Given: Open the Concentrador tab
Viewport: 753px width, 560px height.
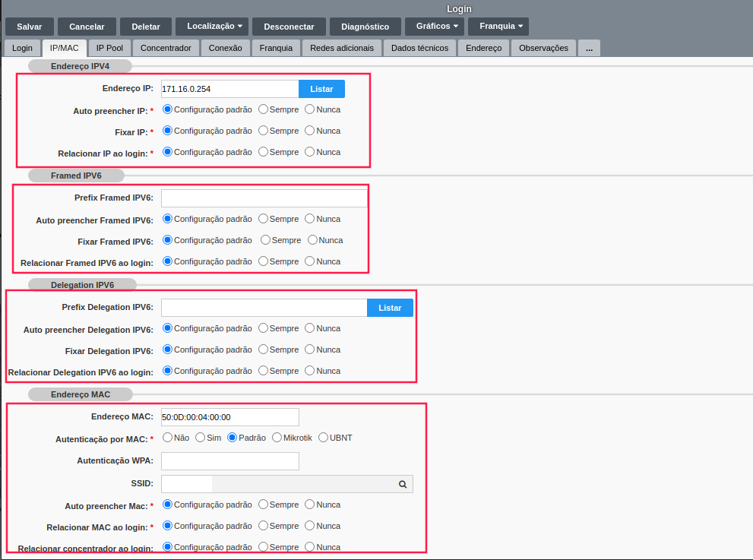Looking at the screenshot, I should tap(166, 48).
